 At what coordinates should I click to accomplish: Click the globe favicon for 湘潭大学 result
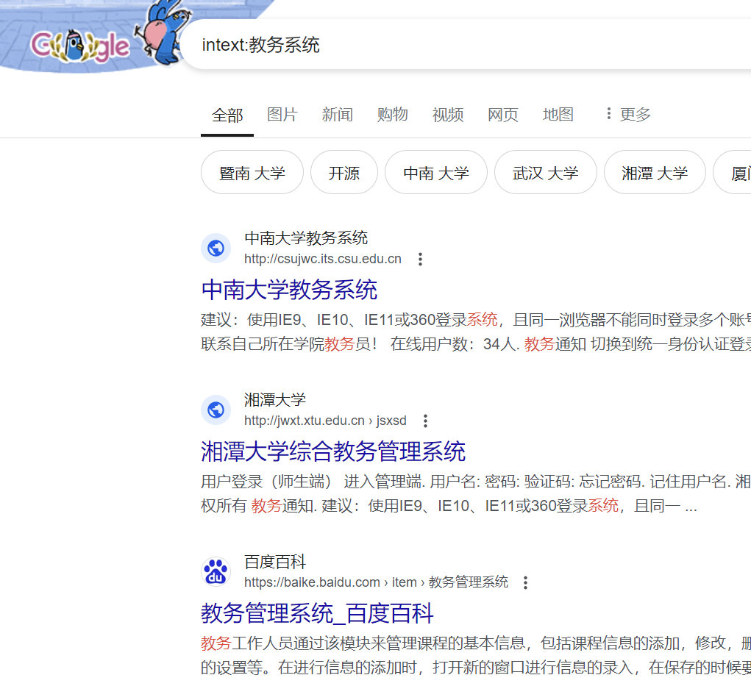(216, 410)
